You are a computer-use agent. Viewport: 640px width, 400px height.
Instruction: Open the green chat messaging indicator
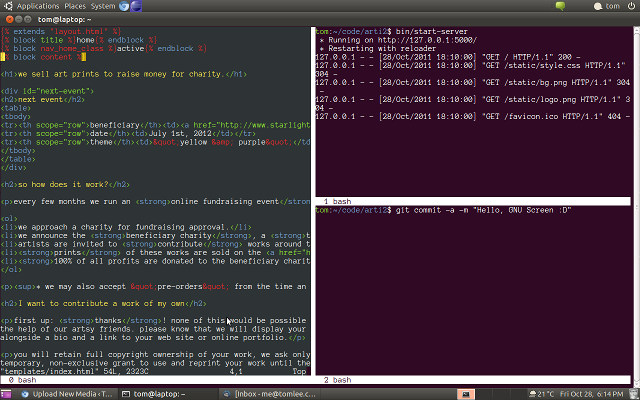coord(560,6)
